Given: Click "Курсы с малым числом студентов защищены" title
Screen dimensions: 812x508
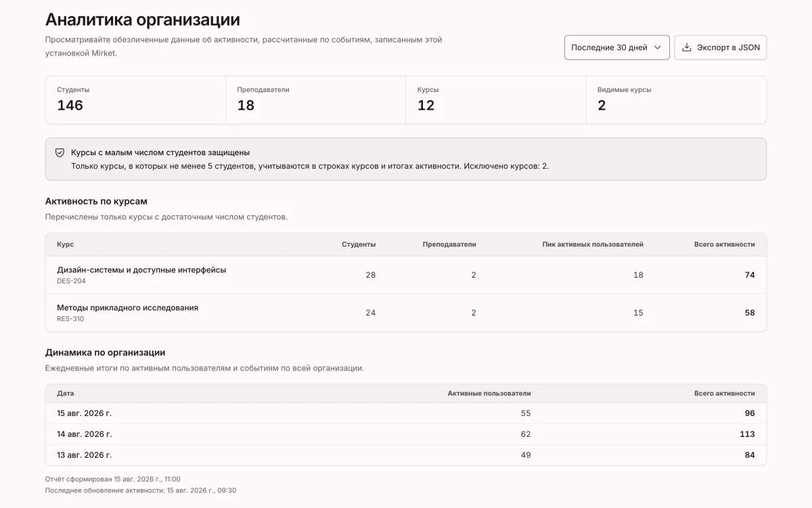Looking at the screenshot, I should (160, 152).
